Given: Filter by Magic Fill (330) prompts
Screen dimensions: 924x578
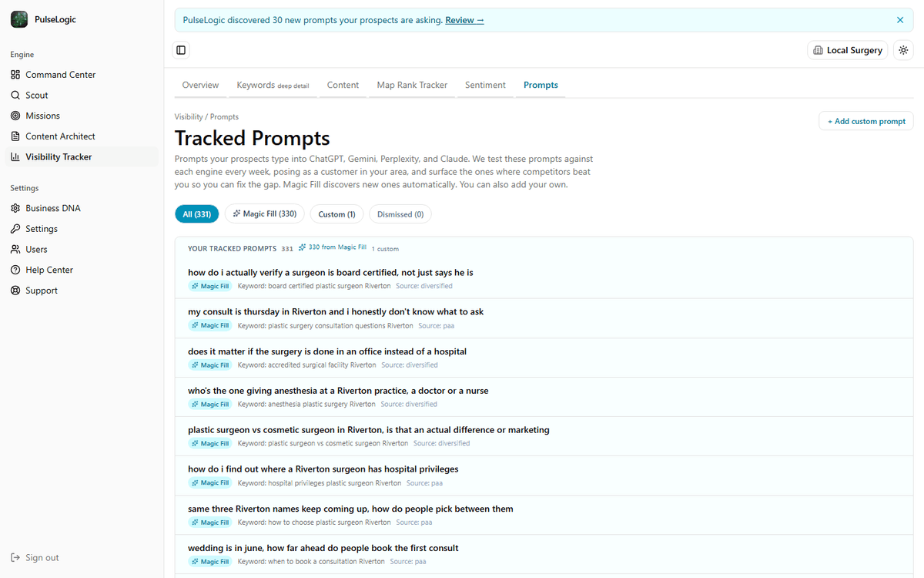Looking at the screenshot, I should (x=265, y=214).
